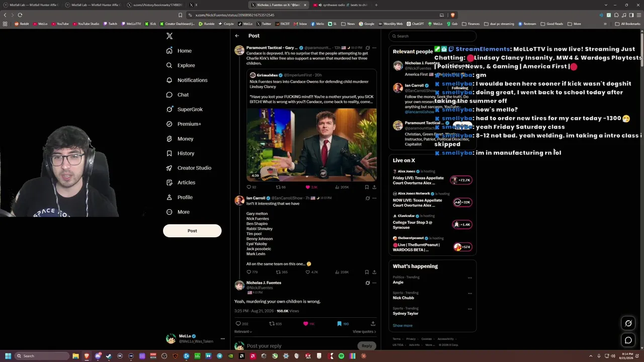The height and width of the screenshot is (362, 644).
Task: Open more options for Sydney Taylor trend
Action: point(470,309)
